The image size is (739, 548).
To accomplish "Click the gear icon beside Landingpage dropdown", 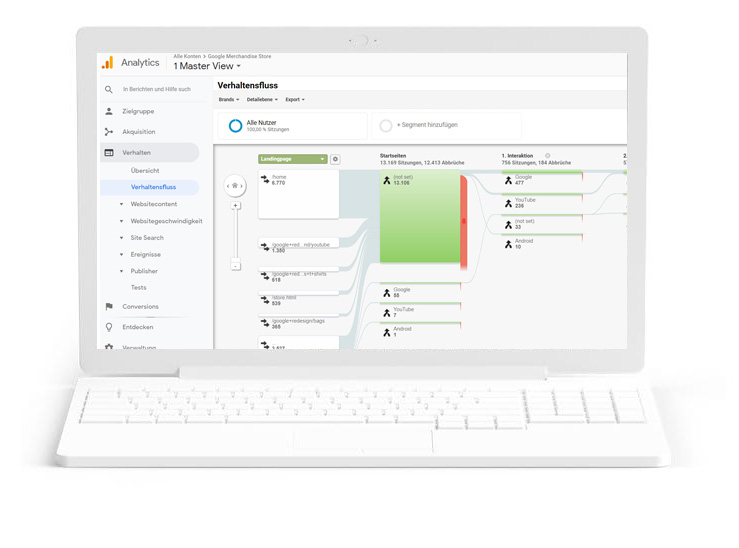I will click(x=335, y=159).
